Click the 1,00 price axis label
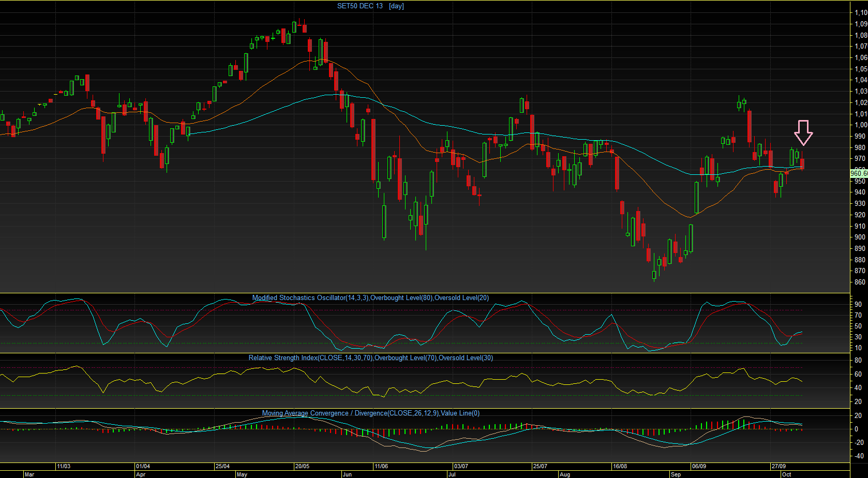The height and width of the screenshot is (478, 868). click(861, 125)
